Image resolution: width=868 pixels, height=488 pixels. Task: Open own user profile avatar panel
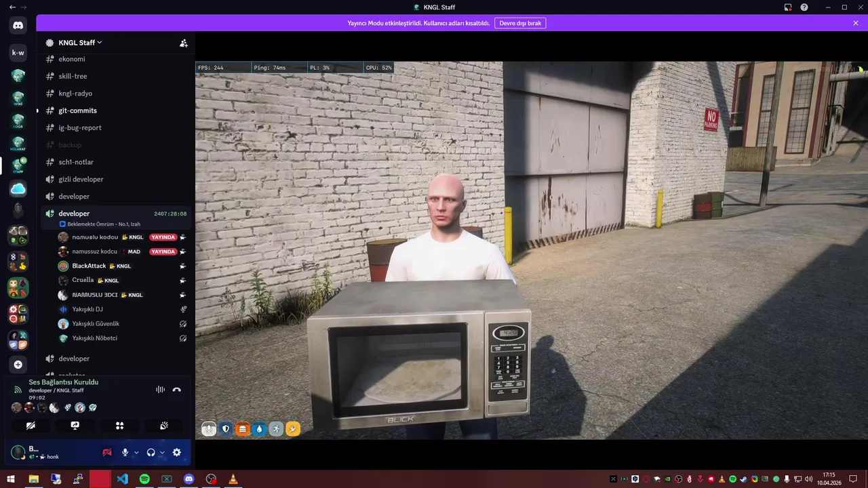point(18,452)
